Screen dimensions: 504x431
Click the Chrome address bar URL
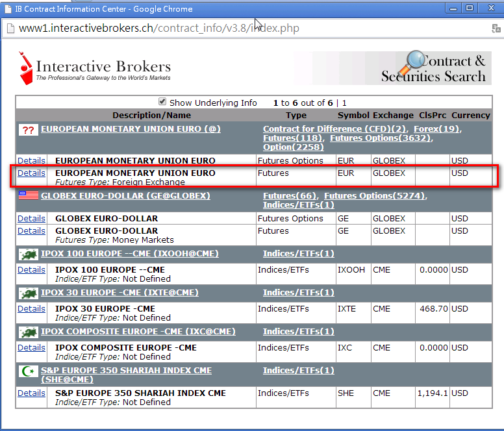158,29
